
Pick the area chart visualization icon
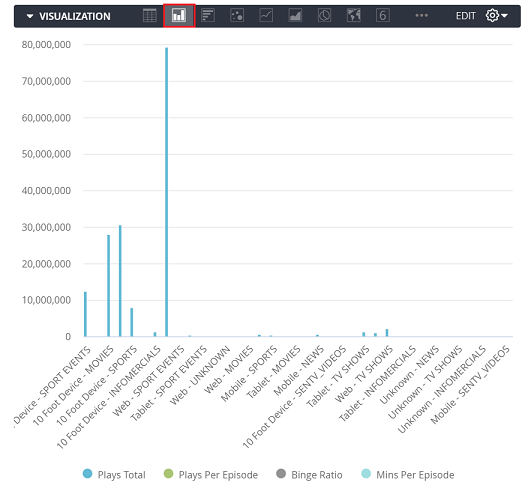pos(295,16)
